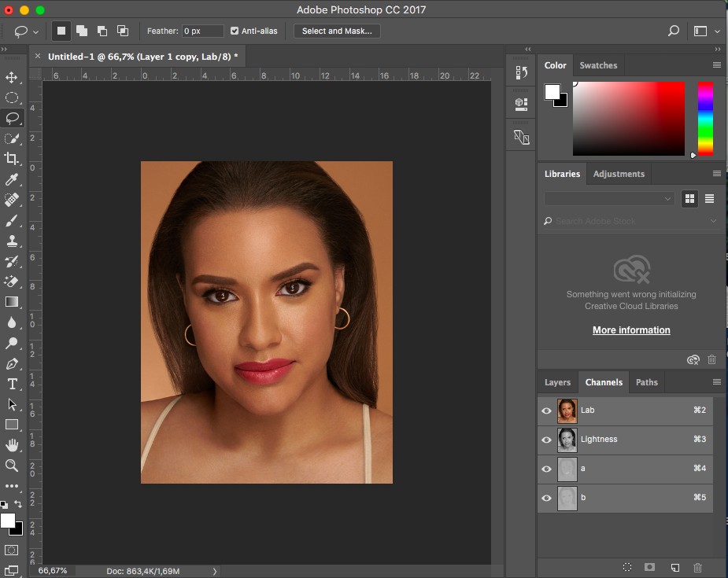Open the Swatches tab
728x578 pixels.
coord(598,65)
